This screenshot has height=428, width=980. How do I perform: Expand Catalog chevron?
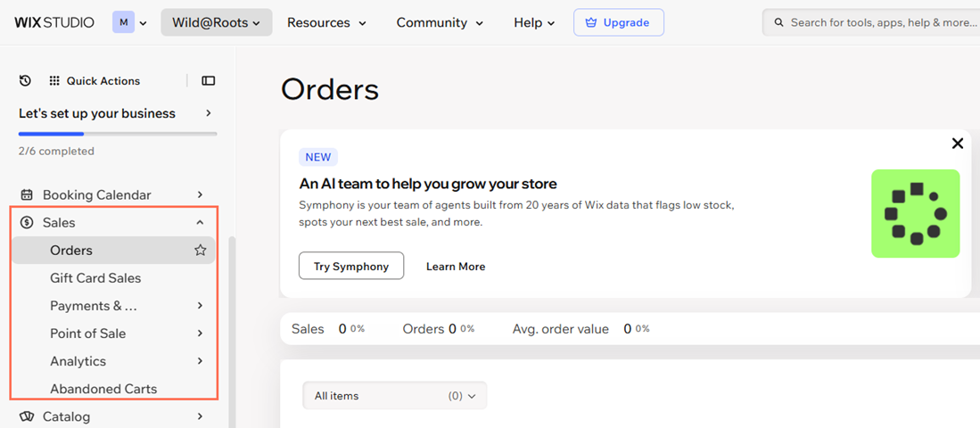(x=200, y=416)
